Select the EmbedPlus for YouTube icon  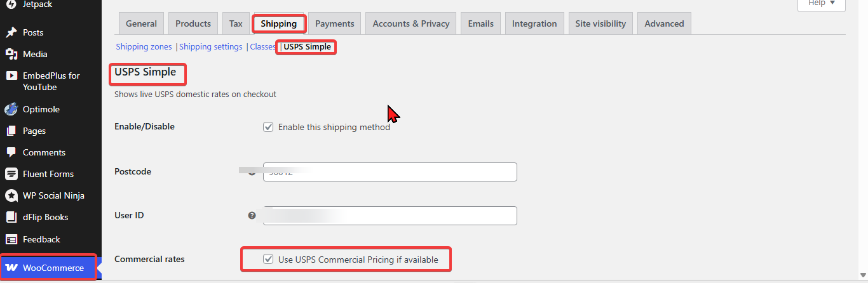coord(11,76)
